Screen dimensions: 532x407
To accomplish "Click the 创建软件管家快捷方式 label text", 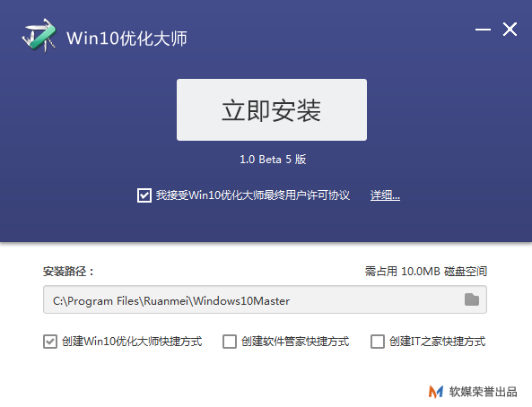I will 295,342.
